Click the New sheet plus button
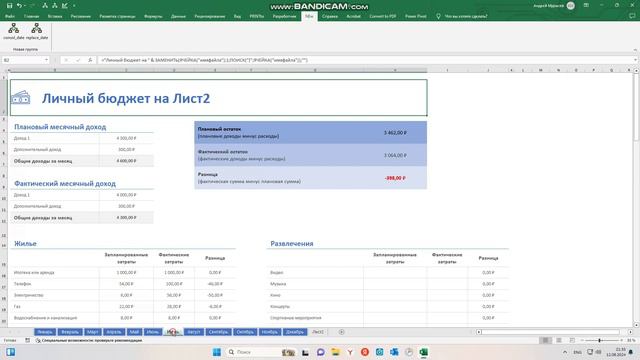The image size is (640, 360). tap(342, 332)
